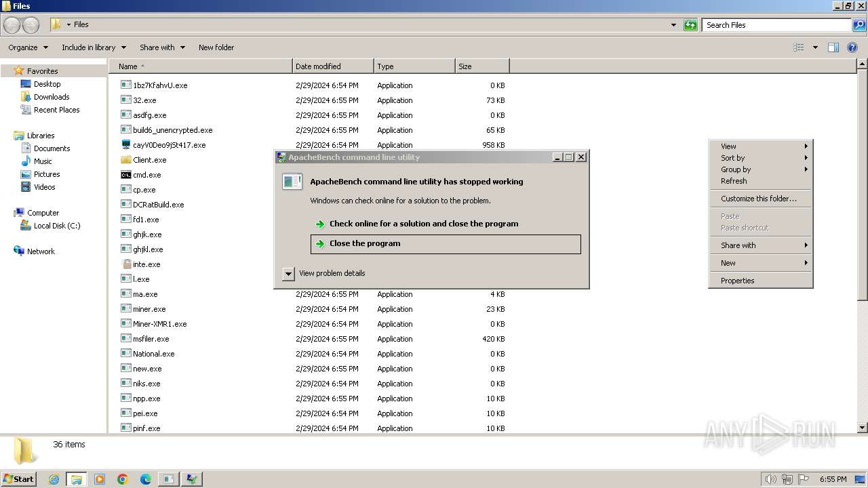The height and width of the screenshot is (488, 868).
Task: Click the file list scrollbar up arrow
Action: coord(863,64)
